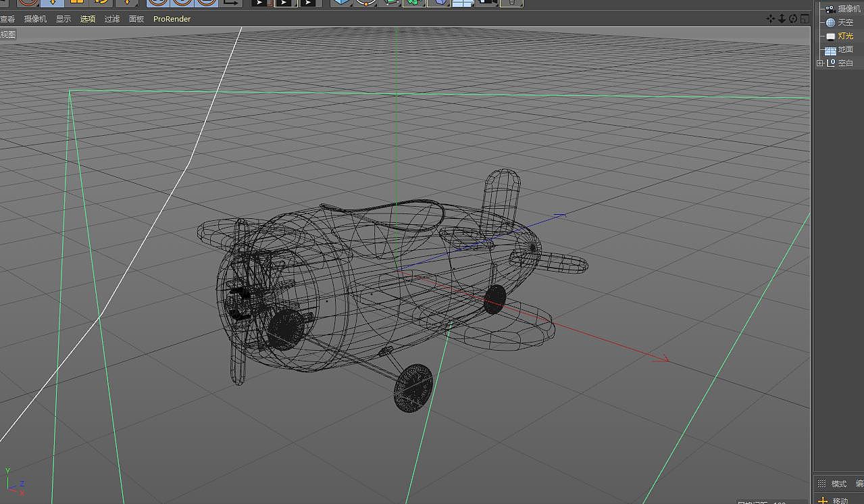Toggle the active view maximize icon
Viewport: 864px width, 504px height.
(805, 19)
